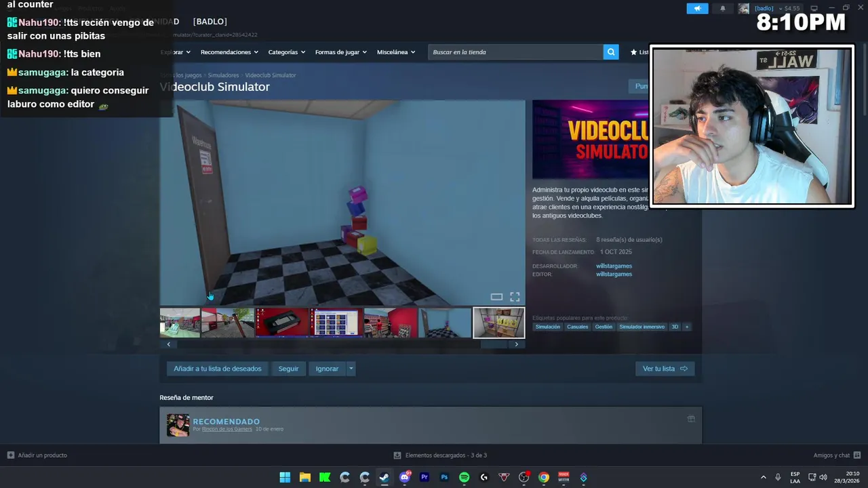Select the VHS tape screenshot thumbnail

282,323
